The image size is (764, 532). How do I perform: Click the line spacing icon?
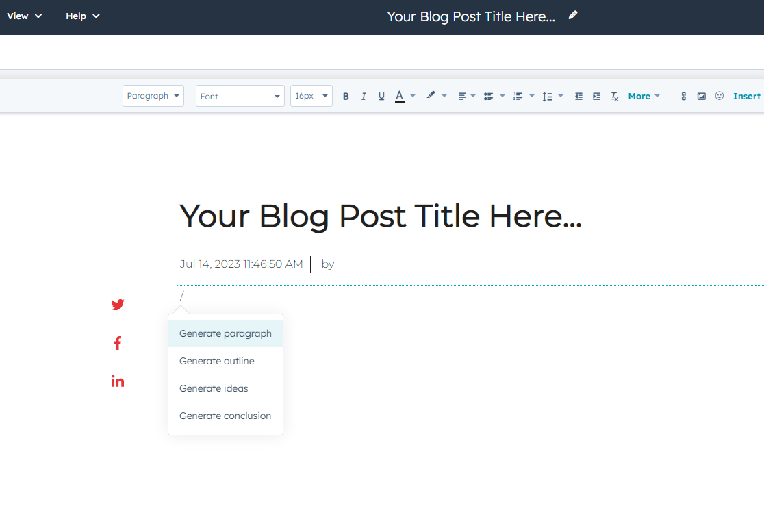(547, 97)
